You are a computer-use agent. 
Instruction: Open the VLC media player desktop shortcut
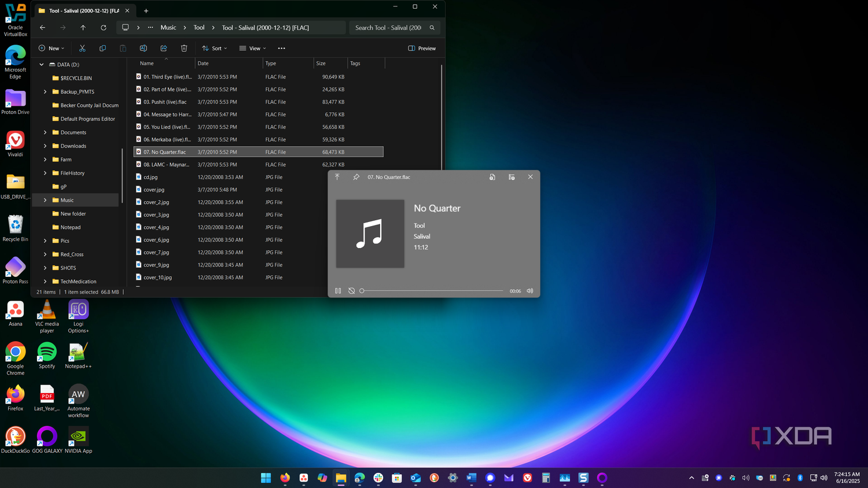pos(47,317)
